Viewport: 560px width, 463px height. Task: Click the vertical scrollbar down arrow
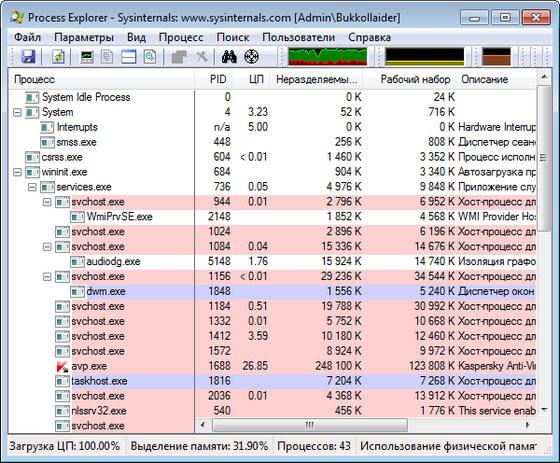tap(544, 410)
